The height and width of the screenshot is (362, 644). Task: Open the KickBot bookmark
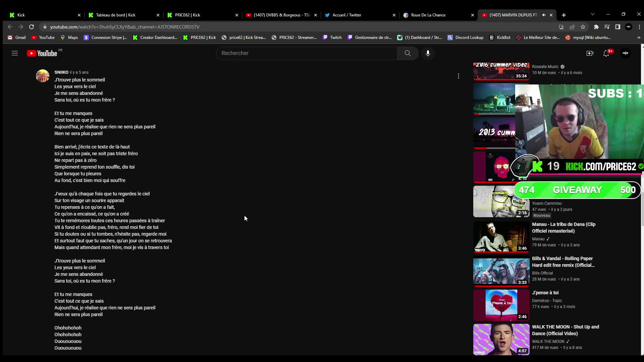click(x=500, y=38)
